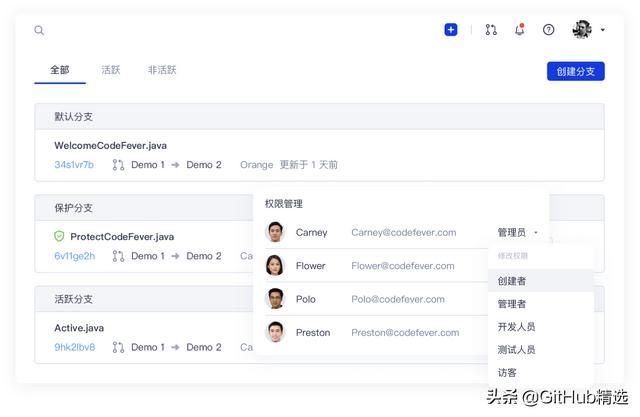Click the Orange author label

pyautogui.click(x=256, y=165)
